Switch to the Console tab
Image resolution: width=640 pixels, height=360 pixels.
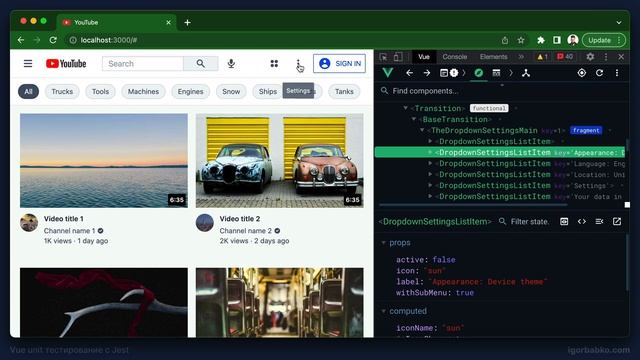click(x=455, y=57)
